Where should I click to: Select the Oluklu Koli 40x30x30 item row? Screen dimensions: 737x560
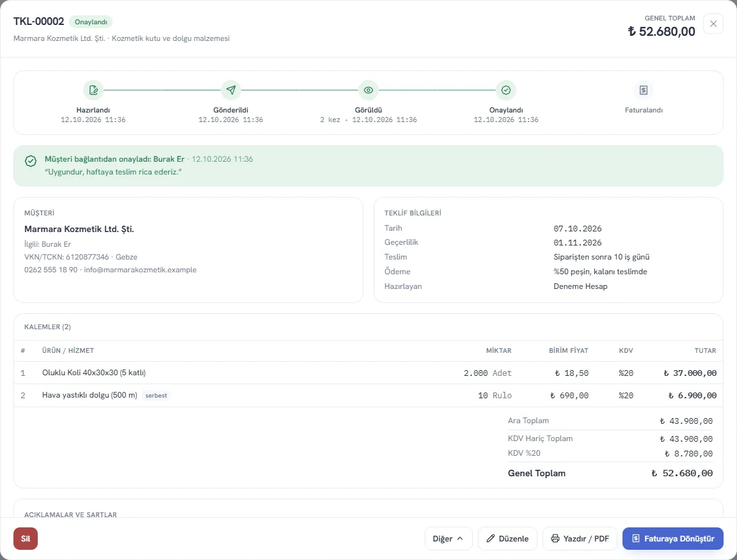click(368, 373)
